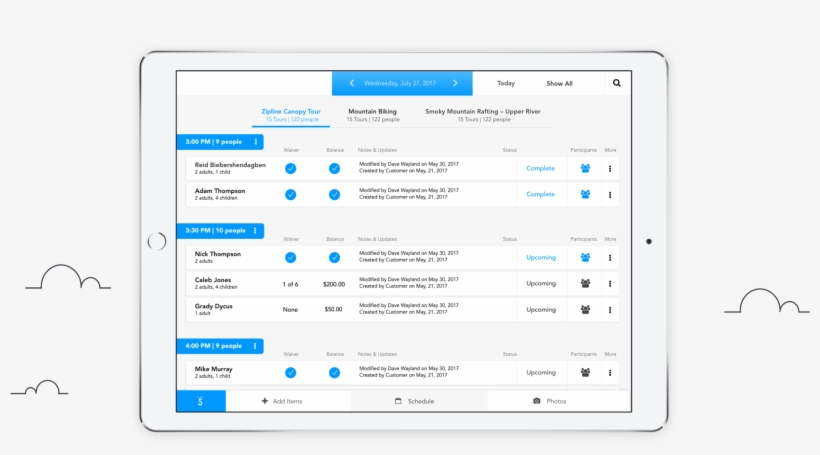Toggle balance check for Adam Thompson
This screenshot has width=820, height=455.
334,195
